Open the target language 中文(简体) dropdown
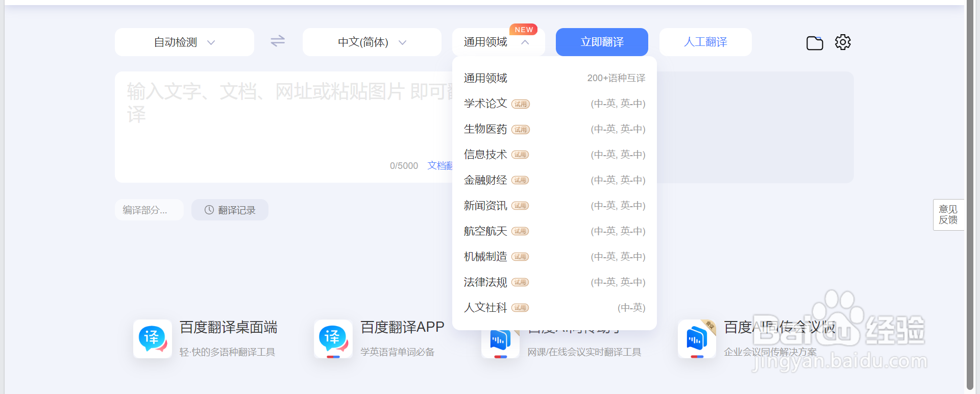The width and height of the screenshot is (980, 394). coord(372,42)
